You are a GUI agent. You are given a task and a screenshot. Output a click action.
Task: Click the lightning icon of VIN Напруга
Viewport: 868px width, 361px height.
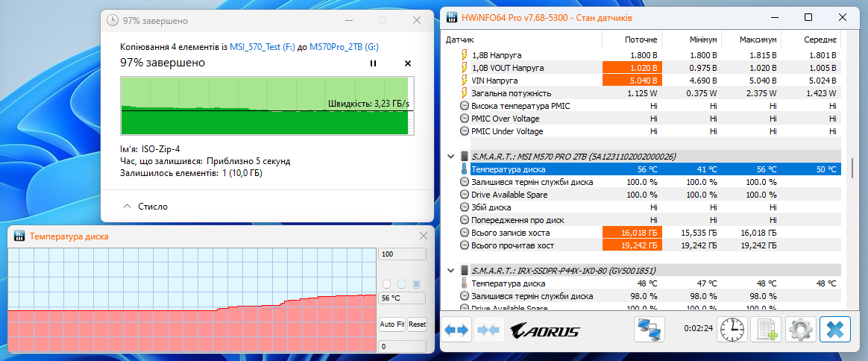click(x=465, y=81)
